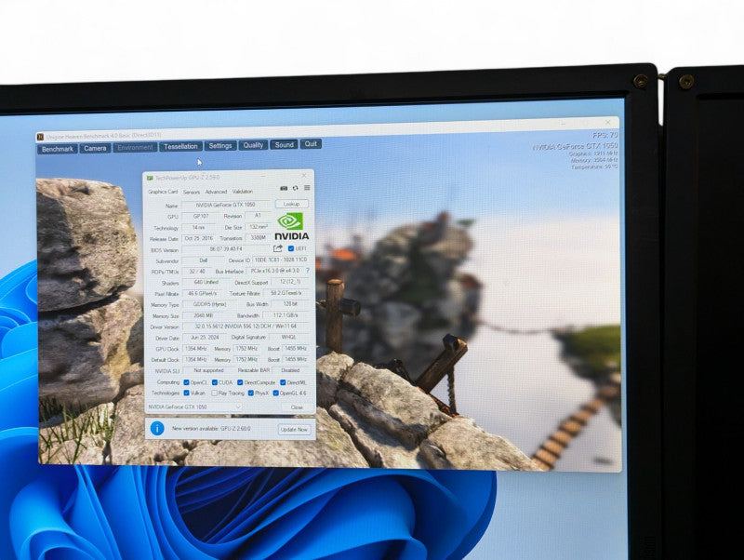The height and width of the screenshot is (560, 744).
Task: Switch to the Graphics Card tab
Action: pos(163,192)
